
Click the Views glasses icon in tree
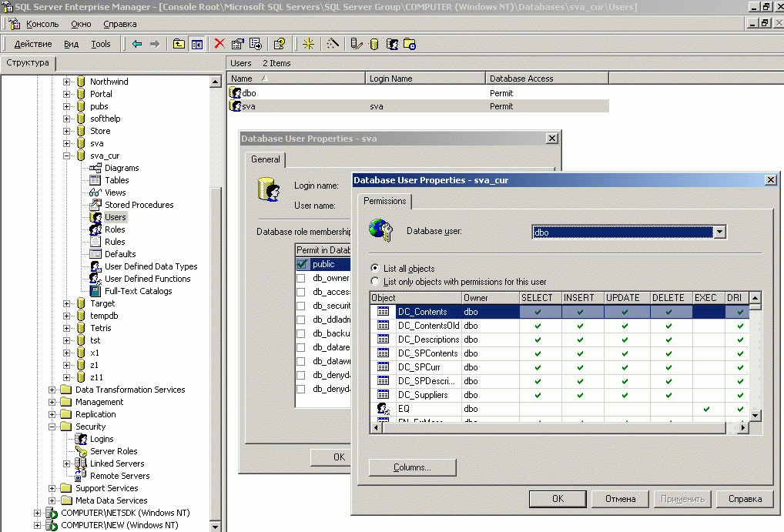click(x=95, y=192)
